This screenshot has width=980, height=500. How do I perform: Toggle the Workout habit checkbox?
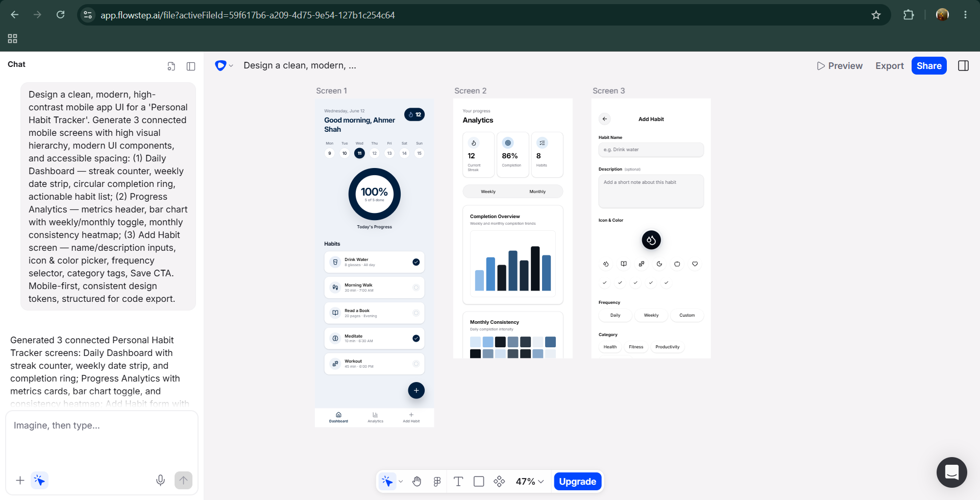tap(416, 364)
